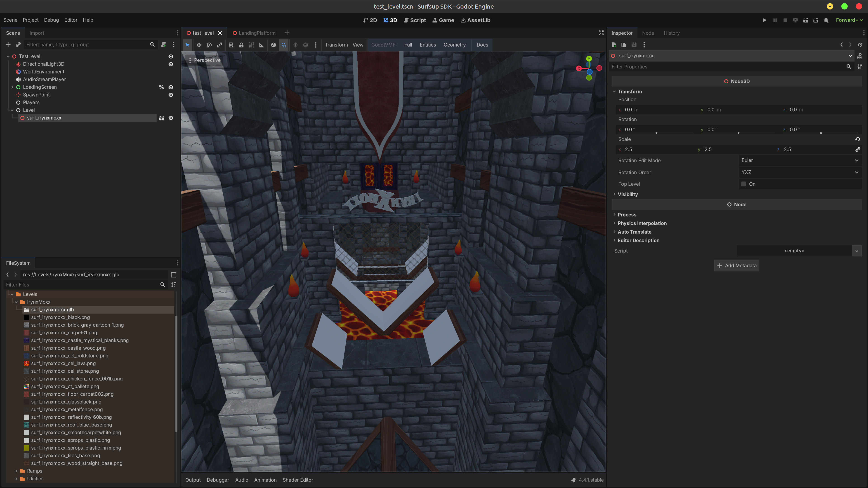Click the lock selected node icon
868x488 pixels.
(241, 45)
